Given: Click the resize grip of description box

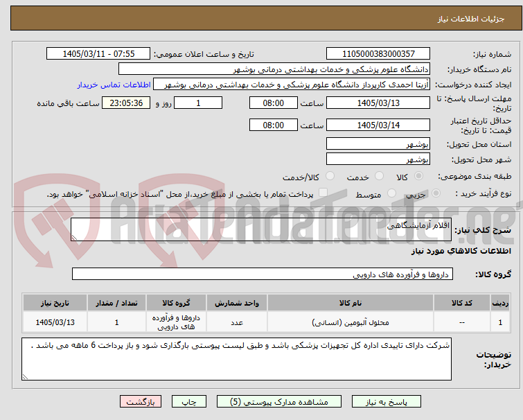Looking at the screenshot, I should (x=74, y=238).
